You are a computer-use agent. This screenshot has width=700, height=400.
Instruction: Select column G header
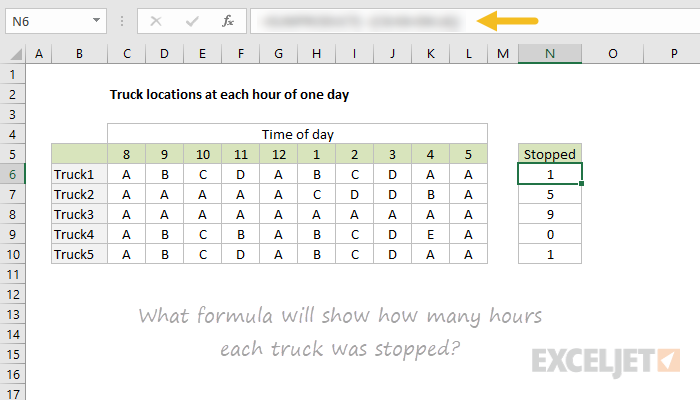click(x=279, y=54)
